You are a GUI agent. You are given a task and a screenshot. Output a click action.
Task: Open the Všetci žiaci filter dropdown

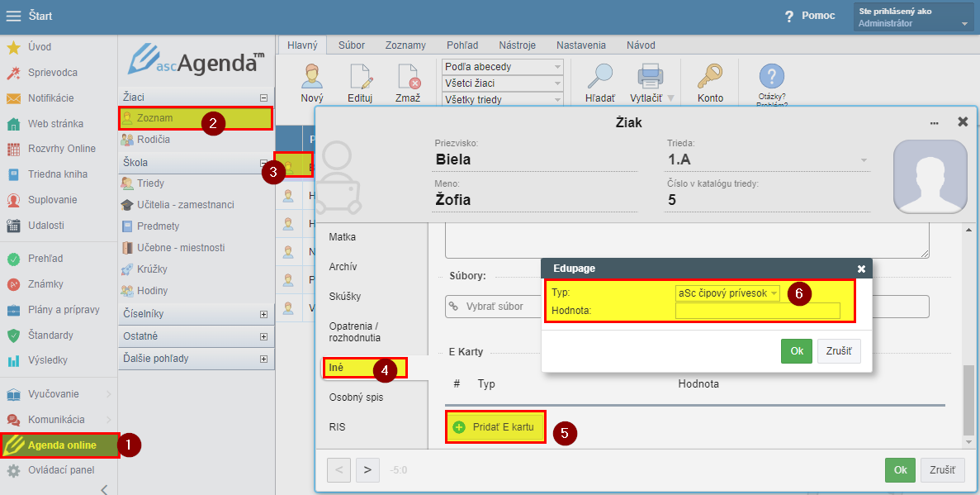[503, 83]
